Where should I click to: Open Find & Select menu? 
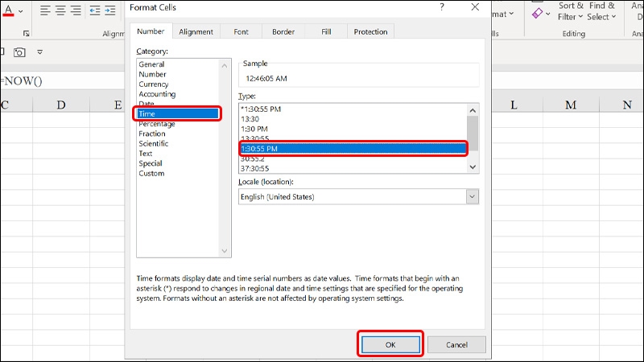(601, 11)
